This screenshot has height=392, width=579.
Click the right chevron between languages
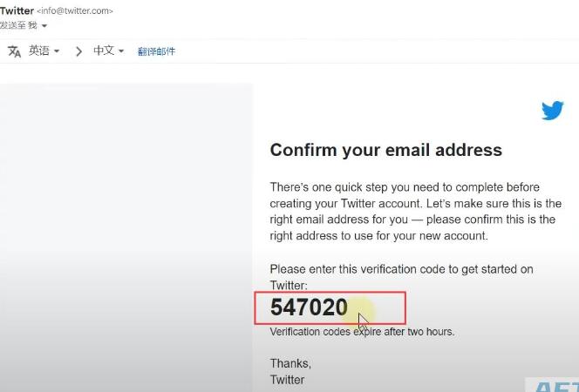tap(78, 51)
